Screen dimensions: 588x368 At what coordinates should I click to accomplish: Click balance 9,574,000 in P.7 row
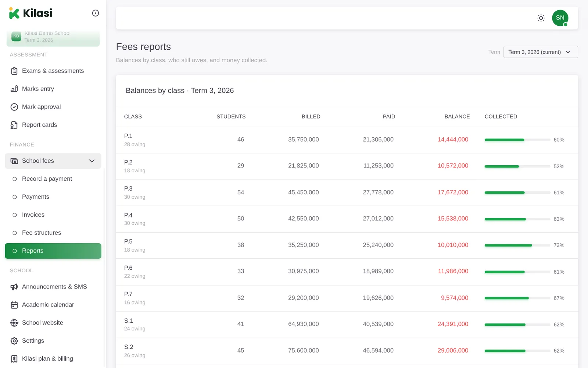click(x=455, y=298)
